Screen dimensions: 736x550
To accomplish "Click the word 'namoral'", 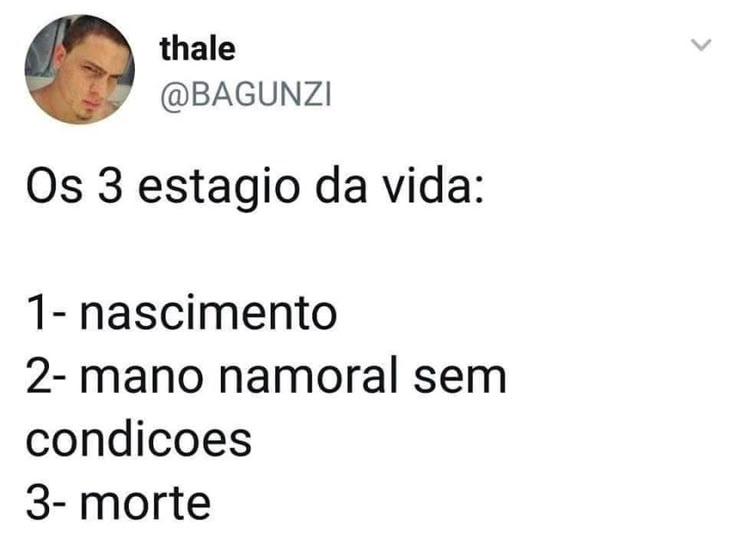I will 308,375.
